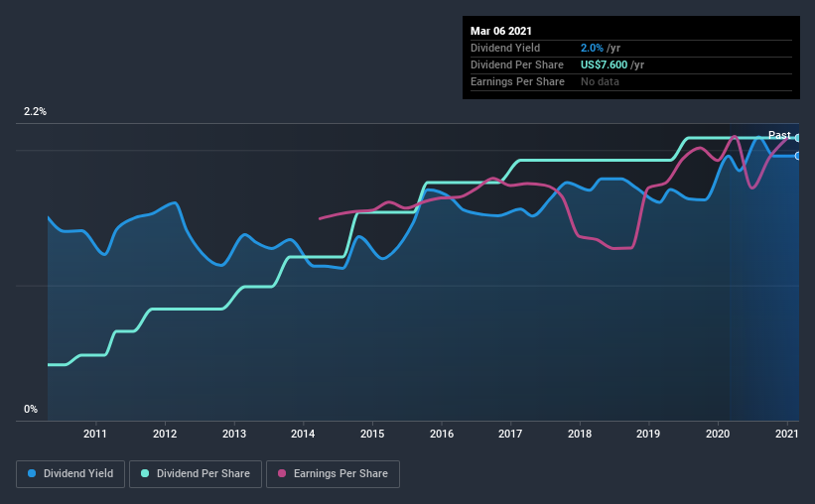Toggle the Earnings Per Share legend button
815x504 pixels.
[x=333, y=474]
